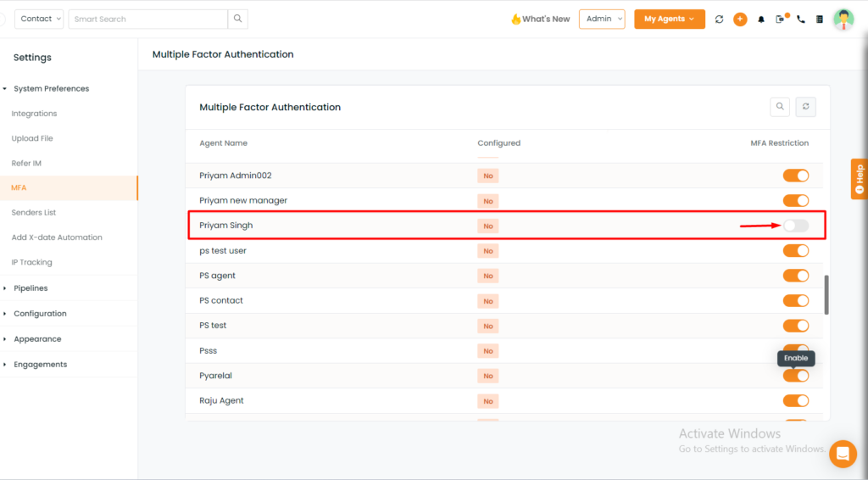Open the notifications bell icon

761,20
